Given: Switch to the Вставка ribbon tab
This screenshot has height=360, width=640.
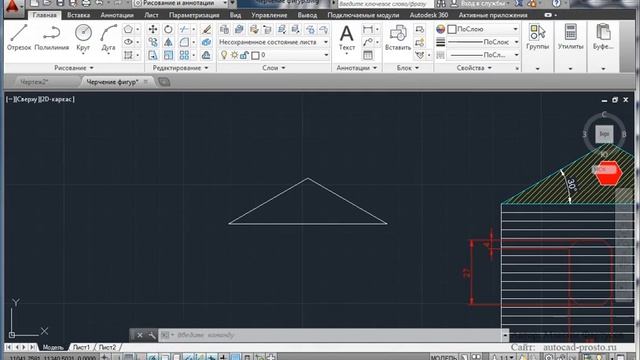Looking at the screenshot, I should pos(78,15).
